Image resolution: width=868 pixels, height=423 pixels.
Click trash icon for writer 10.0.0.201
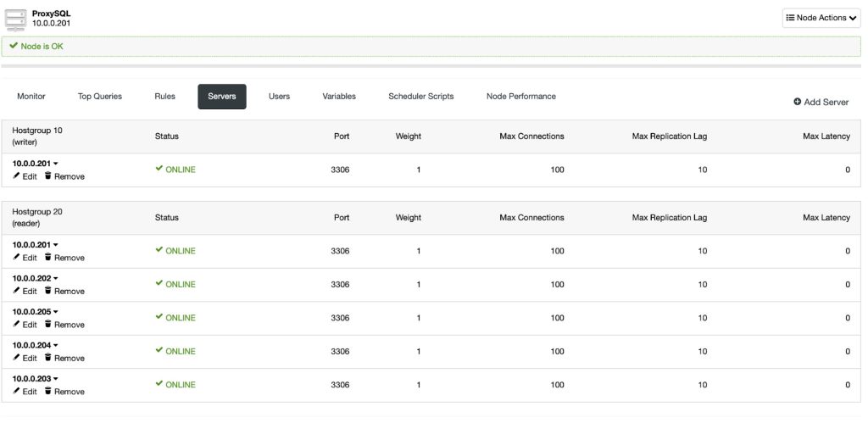pos(47,175)
